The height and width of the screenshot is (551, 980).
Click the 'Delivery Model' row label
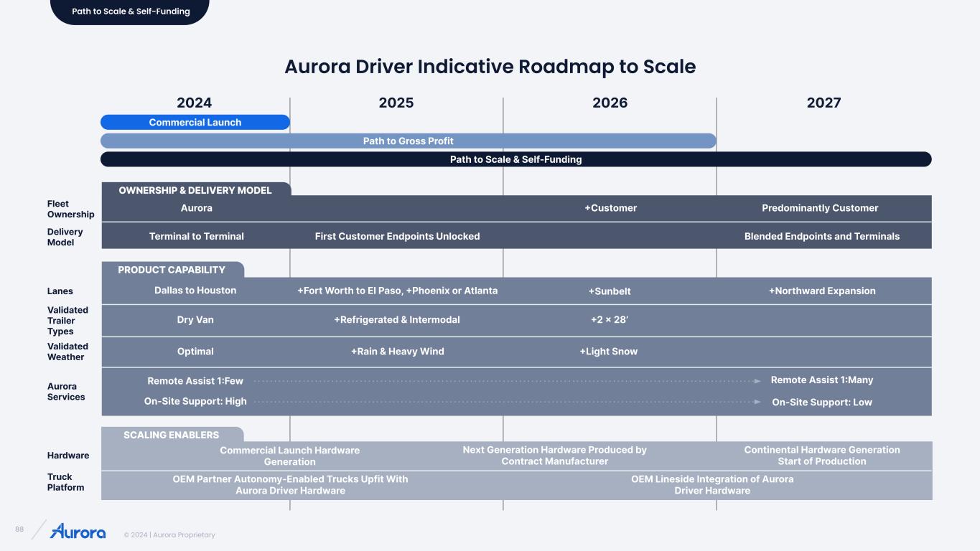click(65, 237)
